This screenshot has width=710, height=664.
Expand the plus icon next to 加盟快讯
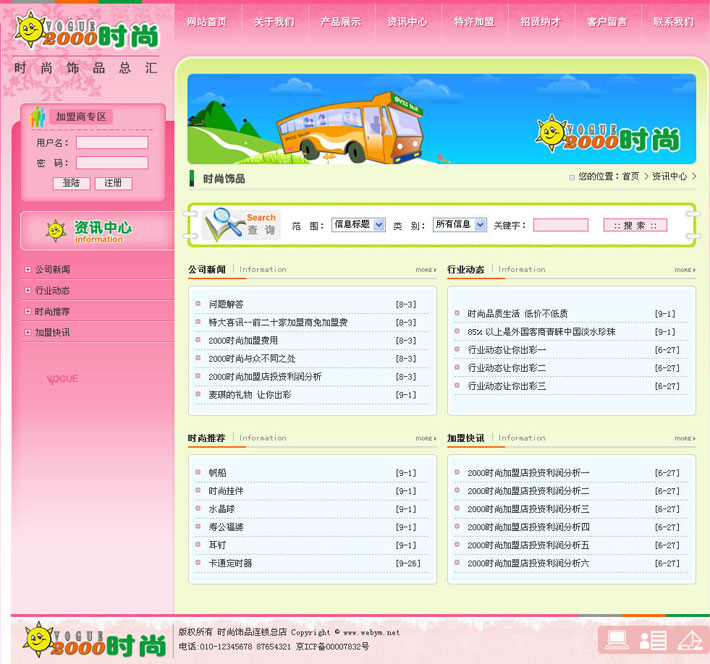coord(27,332)
